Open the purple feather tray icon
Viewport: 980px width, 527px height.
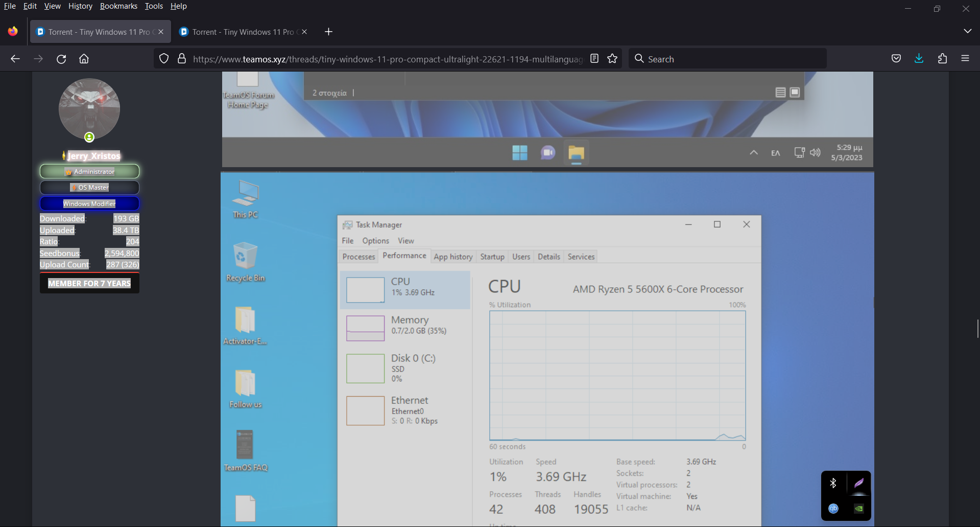coord(859,483)
